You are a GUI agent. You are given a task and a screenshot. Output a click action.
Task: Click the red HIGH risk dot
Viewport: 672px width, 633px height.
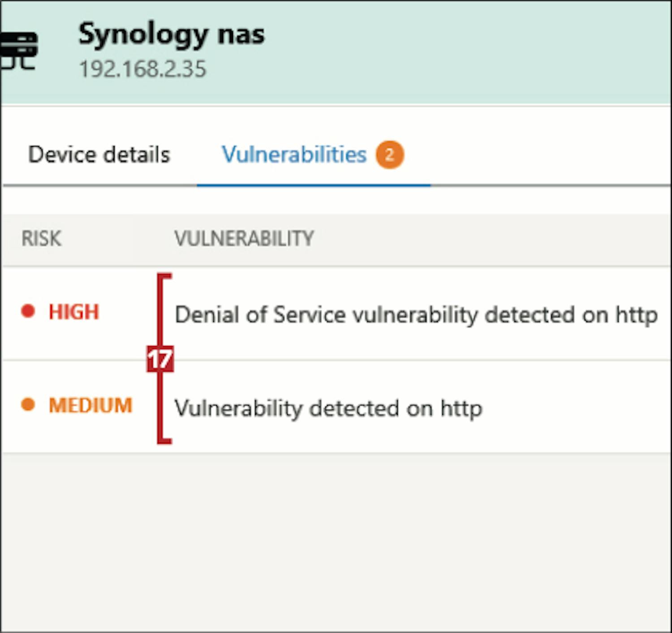(x=28, y=311)
